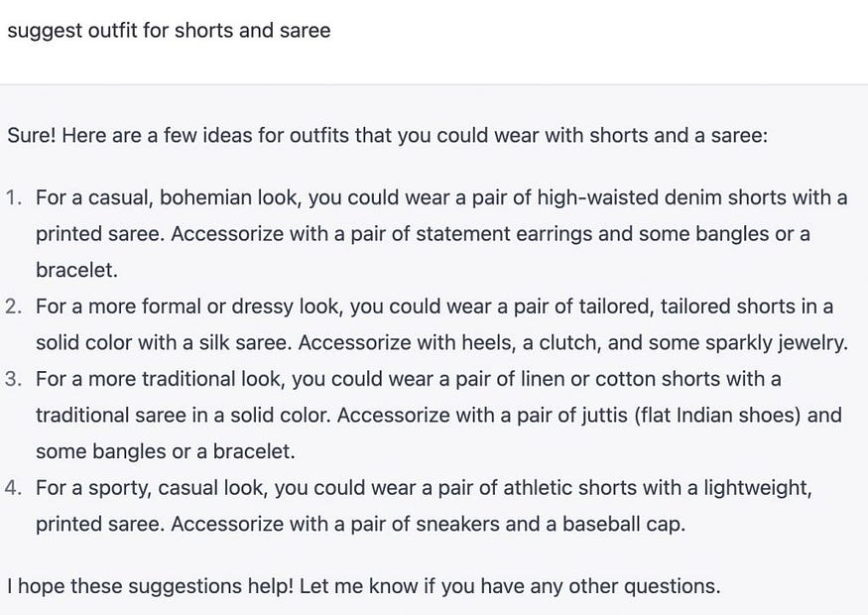Click closing line 'I hope these suggestions help!'
868x615 pixels.
150,586
